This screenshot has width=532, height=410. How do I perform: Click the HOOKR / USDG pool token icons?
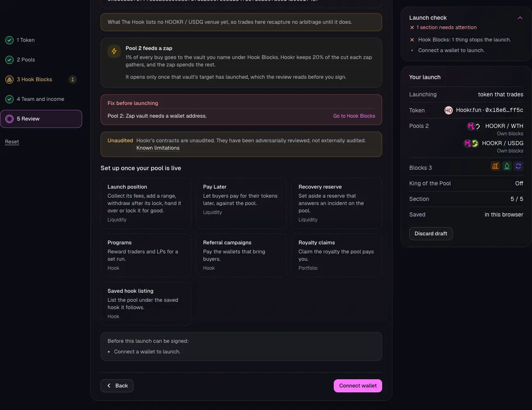471,143
